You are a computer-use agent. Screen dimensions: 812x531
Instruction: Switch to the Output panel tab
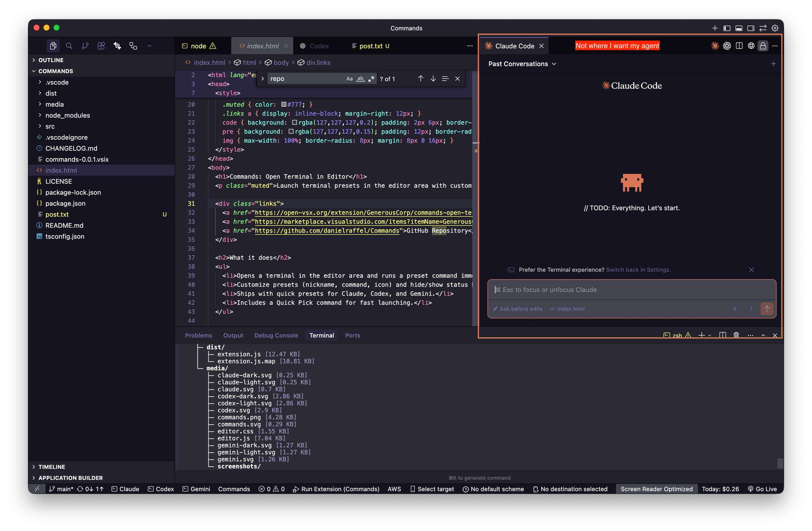click(233, 336)
